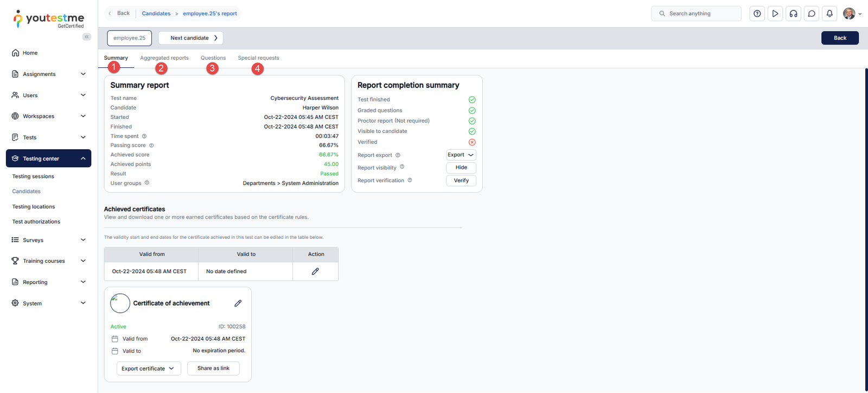This screenshot has height=393, width=868.
Task: Edit certificate validity dates pencil in table
Action: pyautogui.click(x=315, y=271)
